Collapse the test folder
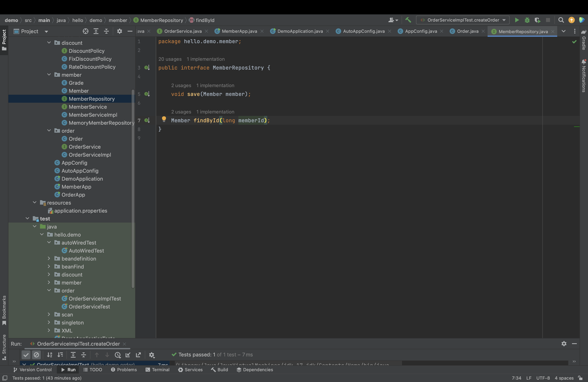588x382 pixels. pos(27,219)
